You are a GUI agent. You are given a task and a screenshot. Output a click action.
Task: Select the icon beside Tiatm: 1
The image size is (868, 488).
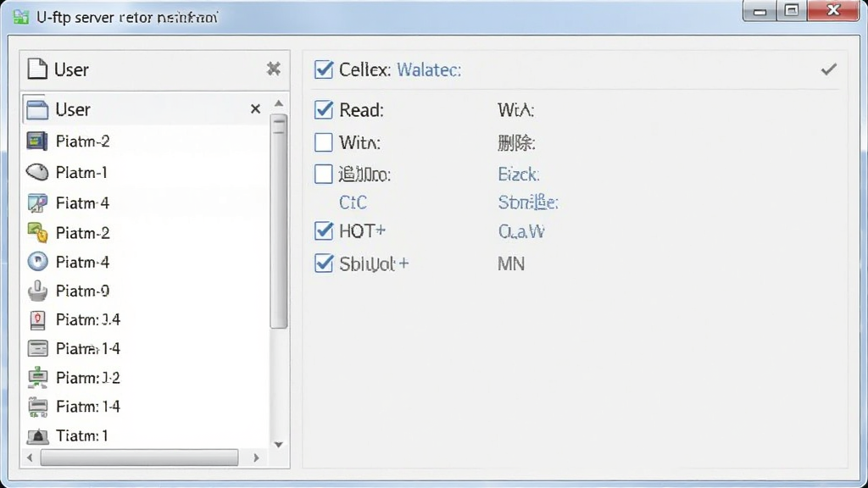coord(37,436)
